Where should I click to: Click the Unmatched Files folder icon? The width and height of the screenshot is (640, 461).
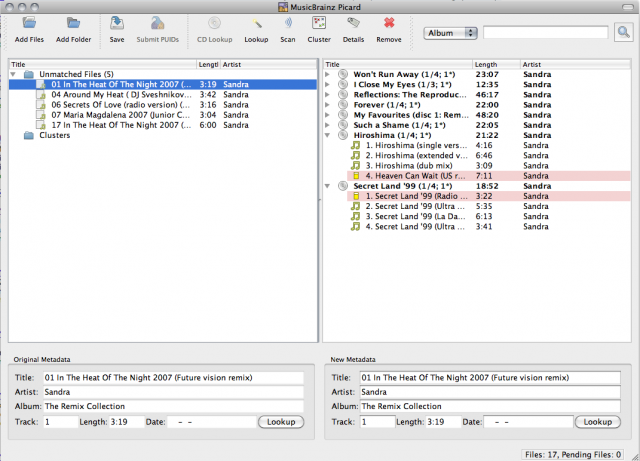point(29,74)
